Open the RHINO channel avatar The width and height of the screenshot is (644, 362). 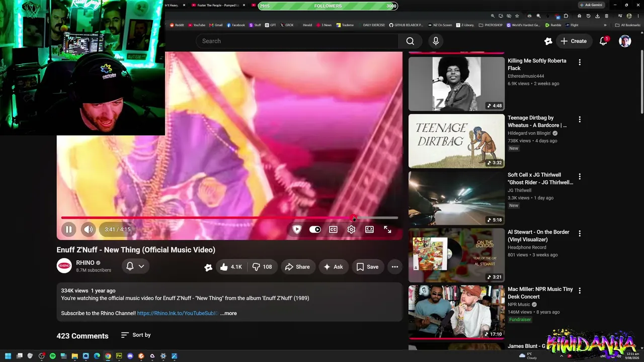[x=64, y=266]
